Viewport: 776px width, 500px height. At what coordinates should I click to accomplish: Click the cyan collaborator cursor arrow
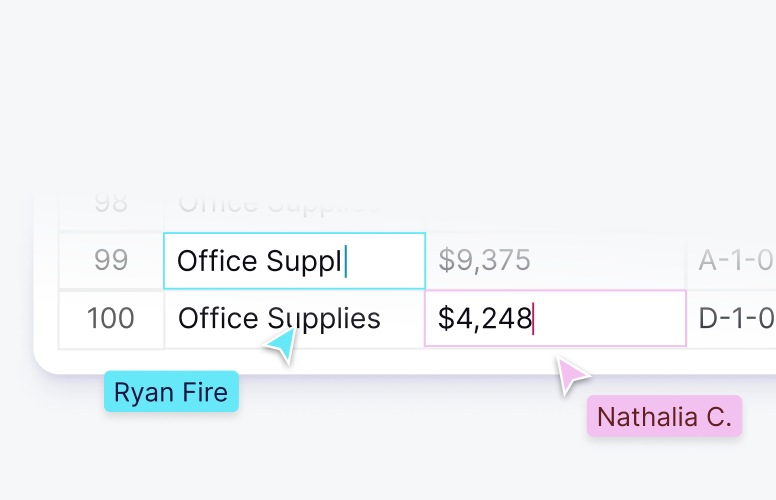point(282,346)
